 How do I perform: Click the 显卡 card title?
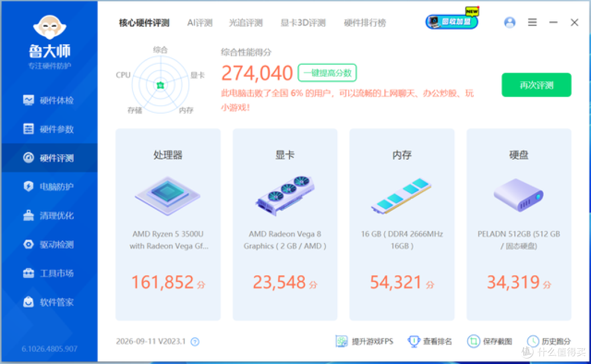click(x=285, y=155)
